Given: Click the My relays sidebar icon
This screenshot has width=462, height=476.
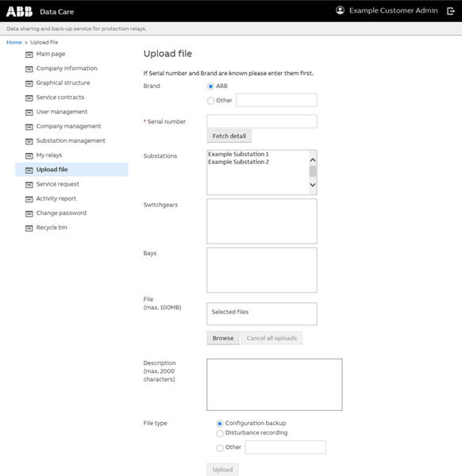Looking at the screenshot, I should pos(29,155).
